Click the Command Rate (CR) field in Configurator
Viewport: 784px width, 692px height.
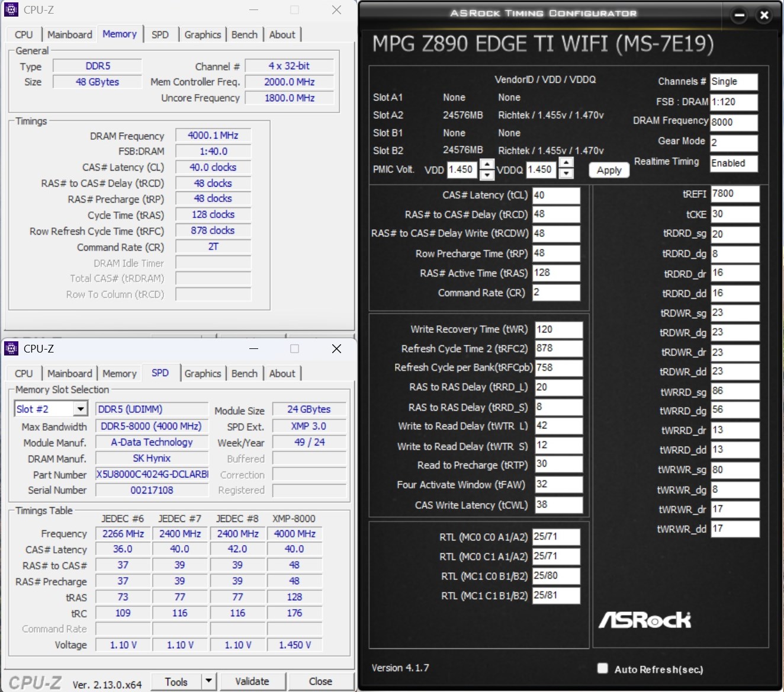tap(556, 293)
